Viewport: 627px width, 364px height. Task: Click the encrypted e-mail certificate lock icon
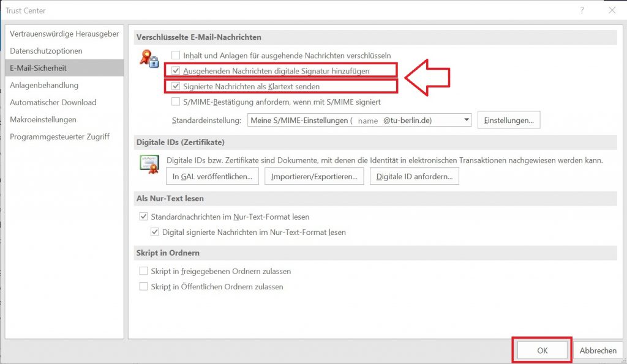(149, 58)
